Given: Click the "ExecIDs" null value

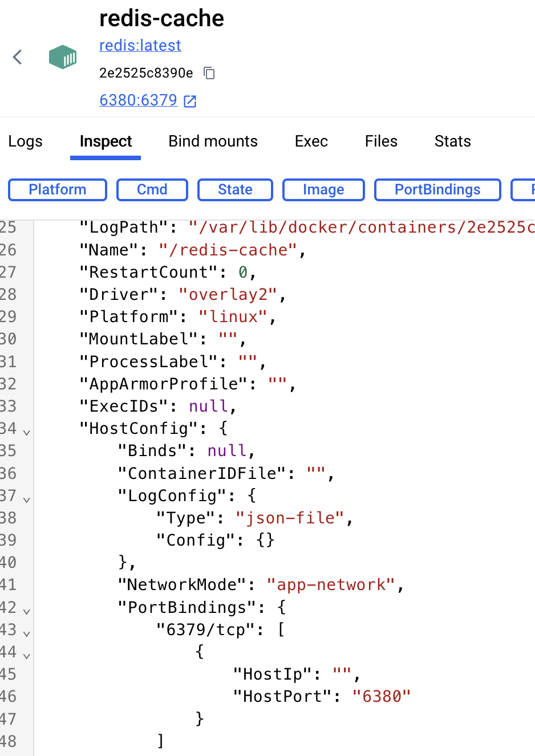Looking at the screenshot, I should (x=208, y=406).
